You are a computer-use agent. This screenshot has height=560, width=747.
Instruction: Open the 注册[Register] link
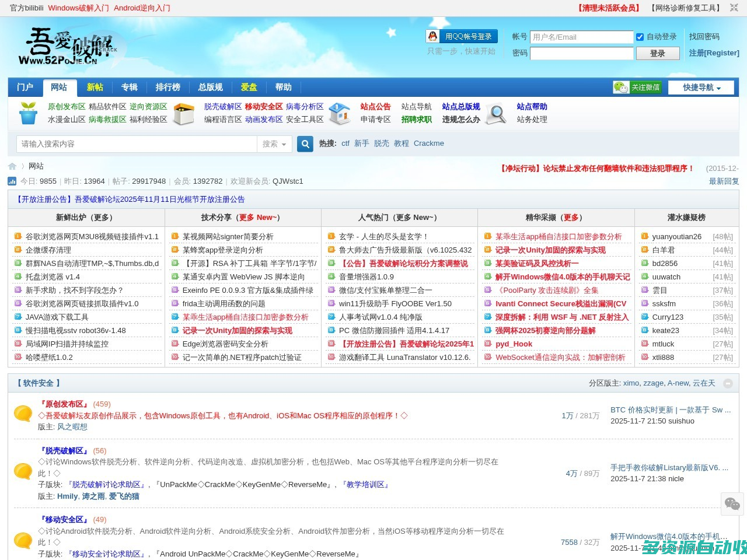point(714,52)
